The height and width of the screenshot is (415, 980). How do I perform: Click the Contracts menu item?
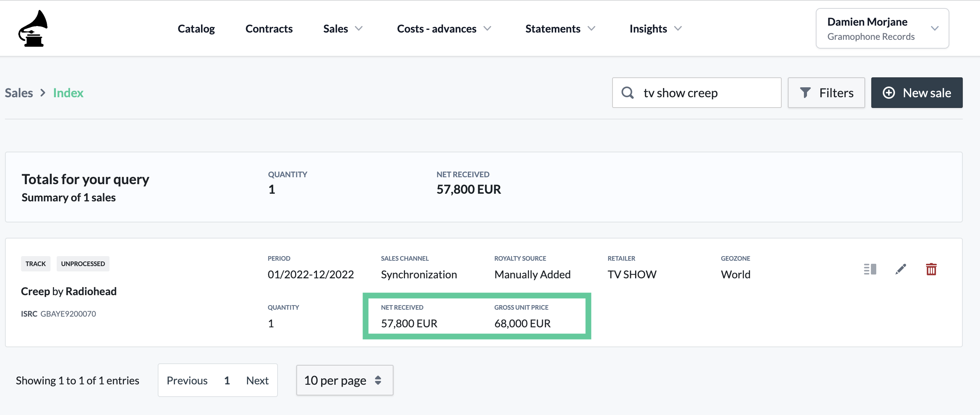tap(269, 28)
